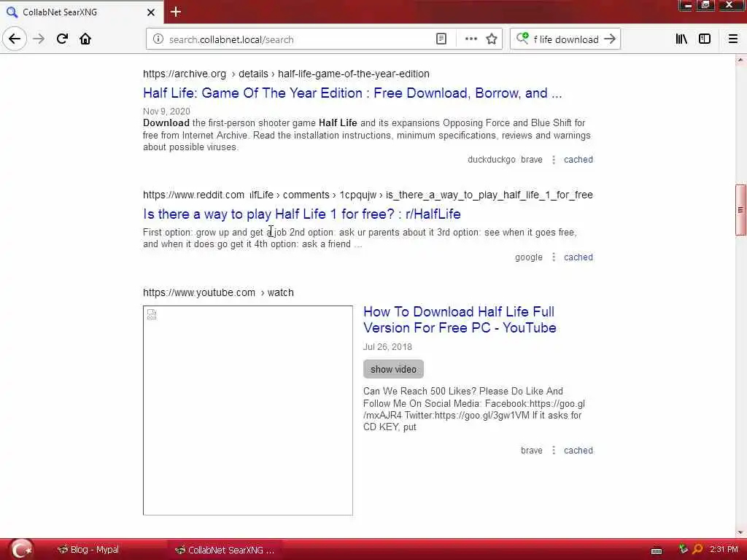Viewport: 747px width, 560px height.
Task: Click brave label under archive.org result
Action: pyautogui.click(x=532, y=160)
